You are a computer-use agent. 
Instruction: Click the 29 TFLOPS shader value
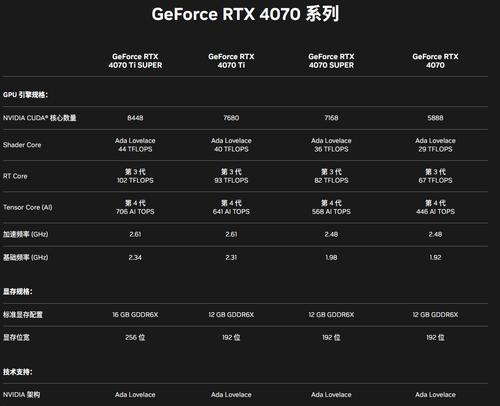click(x=435, y=149)
